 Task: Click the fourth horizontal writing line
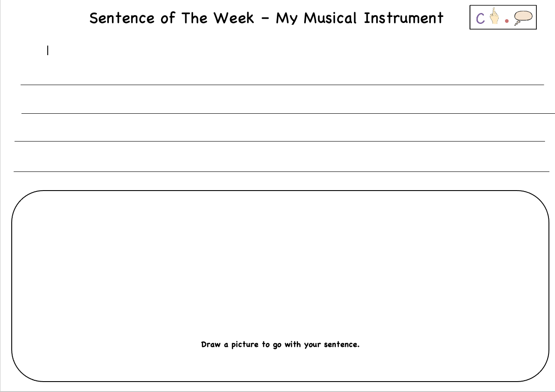(281, 171)
